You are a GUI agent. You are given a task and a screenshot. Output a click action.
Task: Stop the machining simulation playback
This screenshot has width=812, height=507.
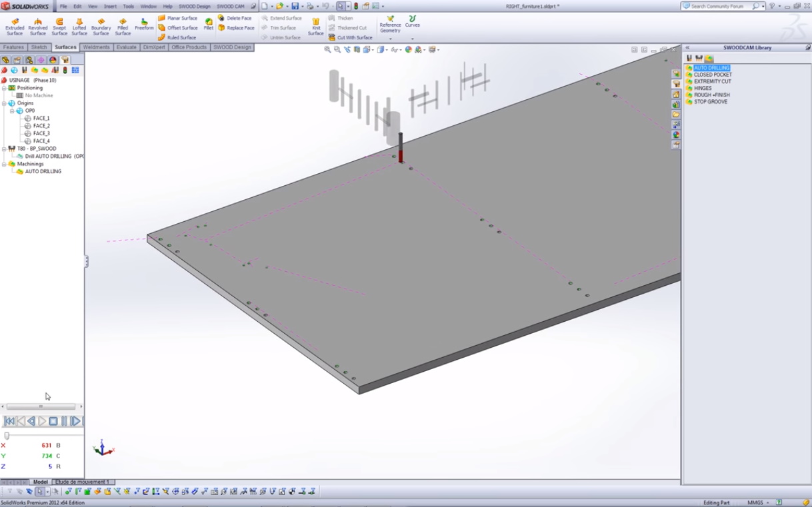[53, 421]
